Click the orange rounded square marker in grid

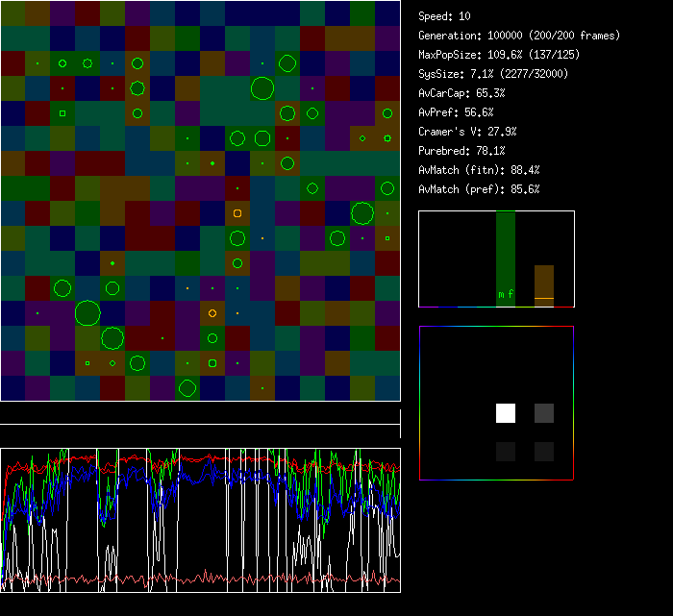237,213
